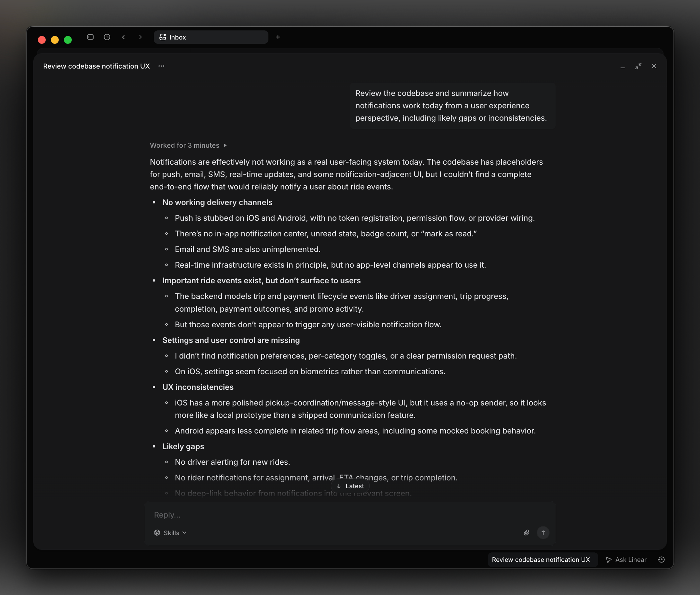Click the line No driver alerting for new rides

(233, 462)
